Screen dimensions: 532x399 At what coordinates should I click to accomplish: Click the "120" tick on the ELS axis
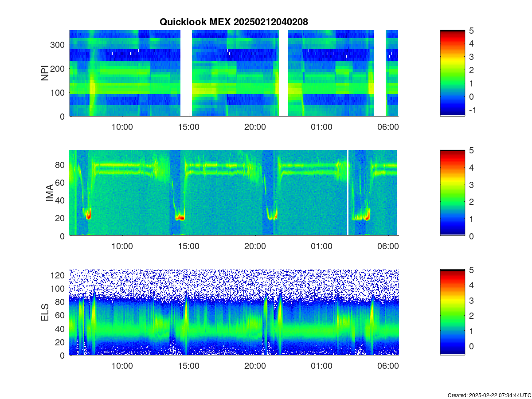click(x=58, y=275)
